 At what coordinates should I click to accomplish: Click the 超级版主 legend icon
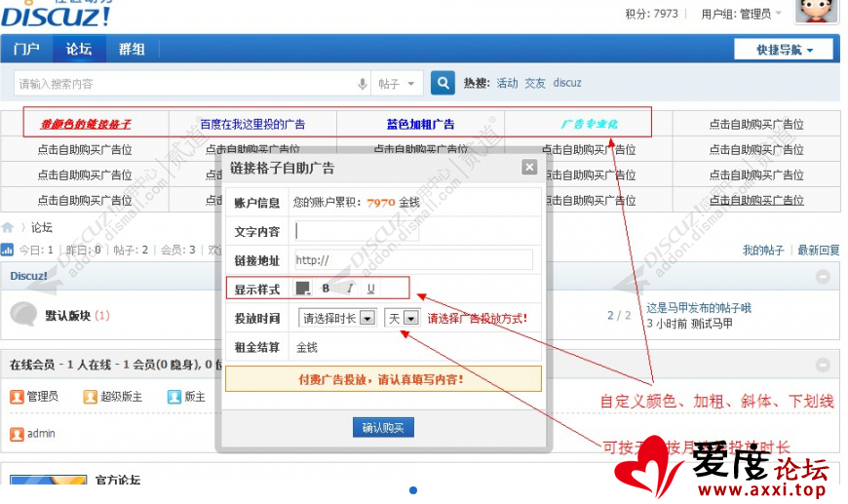point(90,397)
